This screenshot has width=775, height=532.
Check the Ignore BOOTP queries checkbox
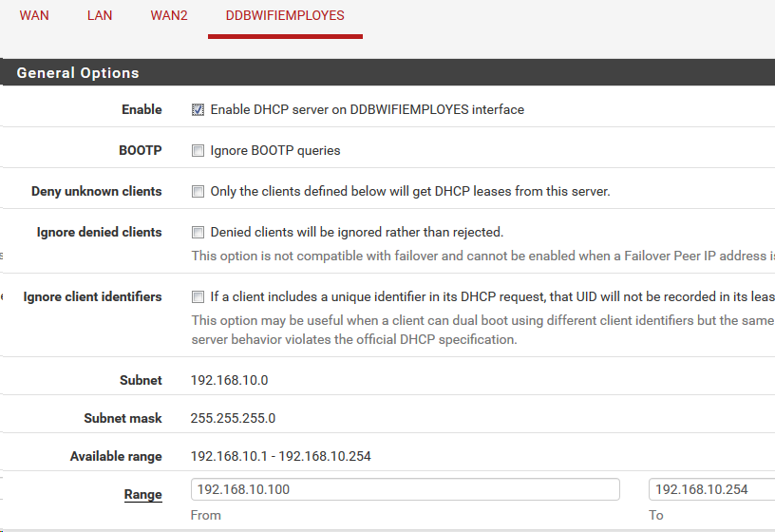click(x=198, y=151)
